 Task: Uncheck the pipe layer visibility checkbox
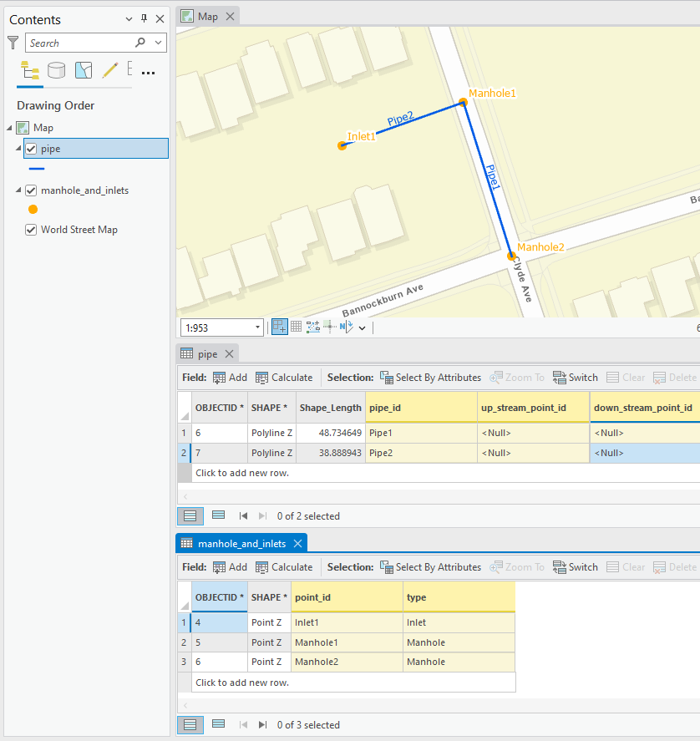tap(31, 149)
